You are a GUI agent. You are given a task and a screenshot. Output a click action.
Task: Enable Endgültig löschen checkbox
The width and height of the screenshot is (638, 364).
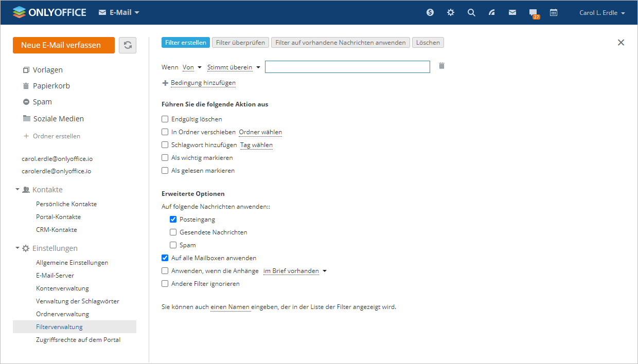point(165,119)
